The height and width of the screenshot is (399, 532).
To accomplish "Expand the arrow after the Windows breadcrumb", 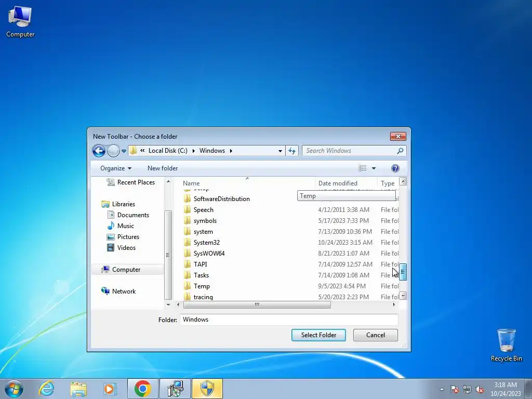I will [231, 151].
